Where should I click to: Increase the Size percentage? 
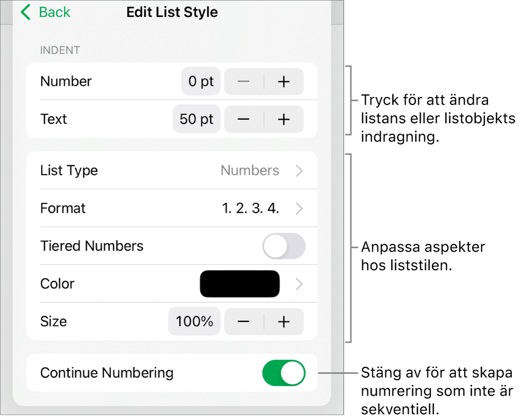coord(284,321)
